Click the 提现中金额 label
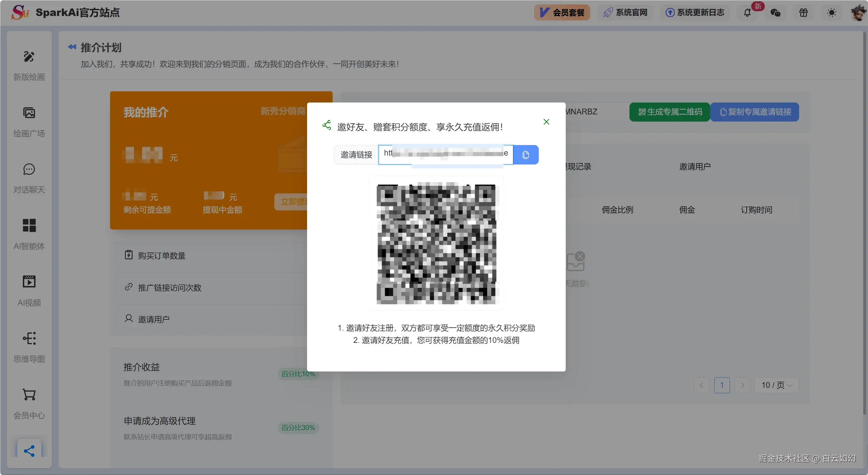This screenshot has width=868, height=475. coord(223,210)
